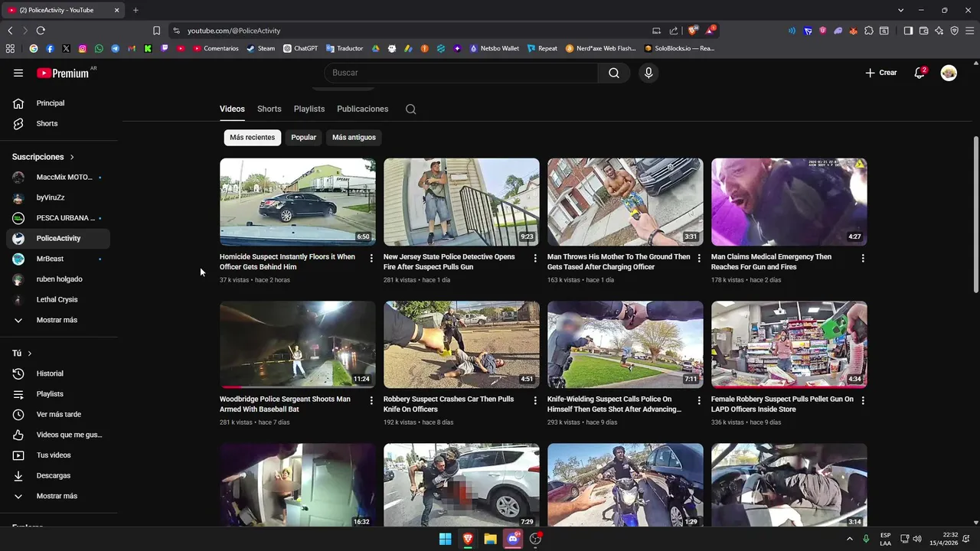Open Videos que me gustan

(x=58, y=435)
